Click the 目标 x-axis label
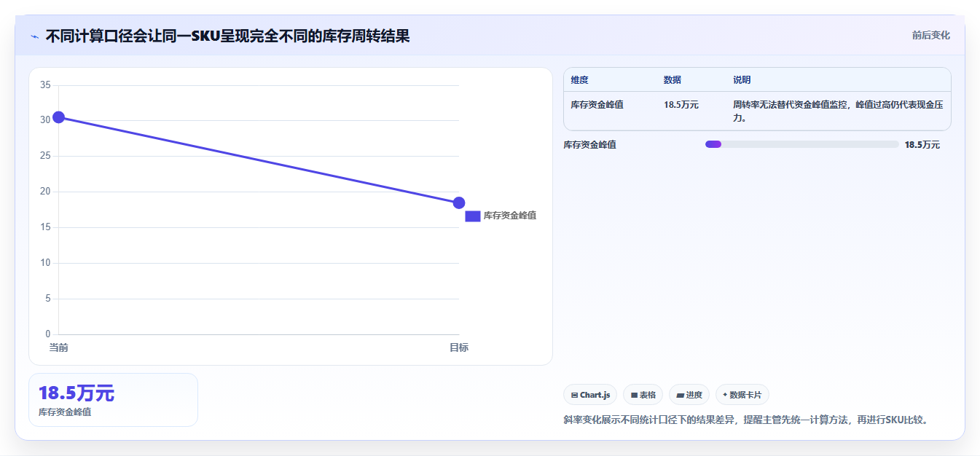 [459, 347]
